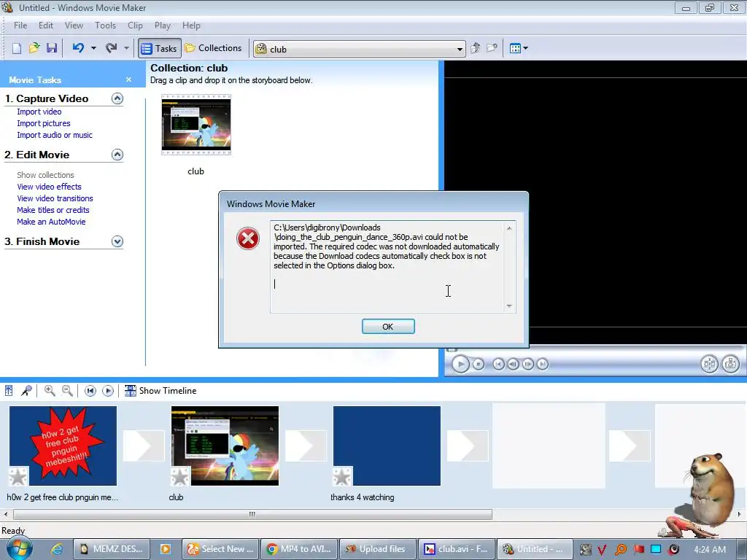Click the Save Project disk icon

tap(52, 48)
